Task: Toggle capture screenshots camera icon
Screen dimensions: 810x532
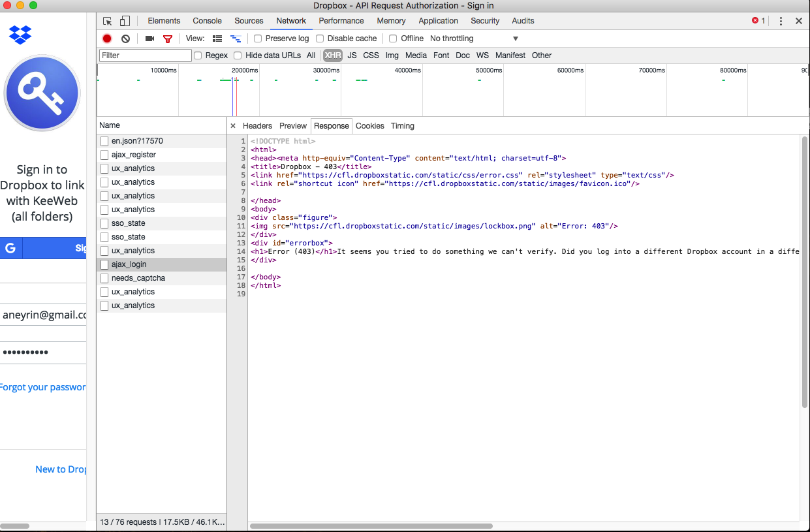Action: (149, 39)
